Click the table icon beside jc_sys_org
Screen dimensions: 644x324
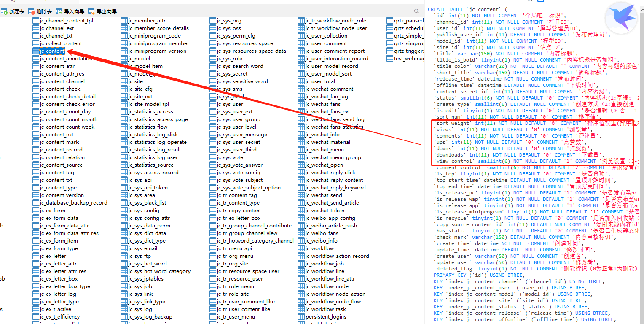click(213, 21)
